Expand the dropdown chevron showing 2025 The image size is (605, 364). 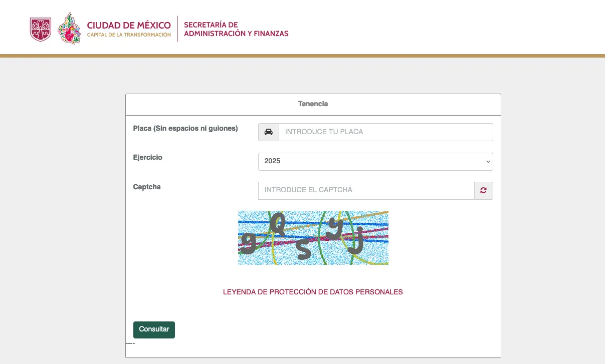point(487,161)
